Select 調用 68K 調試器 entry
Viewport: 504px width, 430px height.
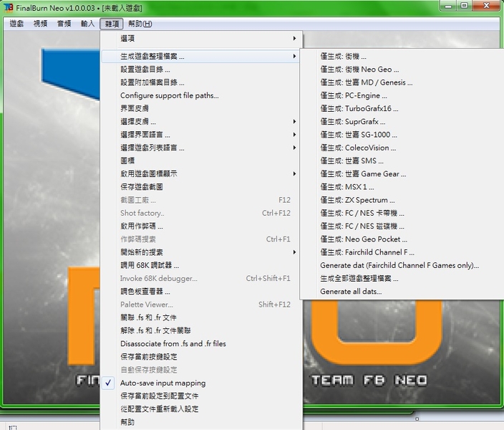[x=202, y=265]
